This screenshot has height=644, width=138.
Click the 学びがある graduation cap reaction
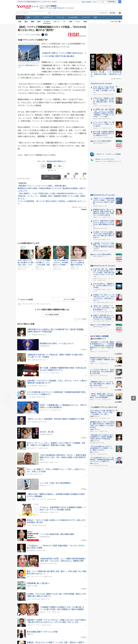66,176
